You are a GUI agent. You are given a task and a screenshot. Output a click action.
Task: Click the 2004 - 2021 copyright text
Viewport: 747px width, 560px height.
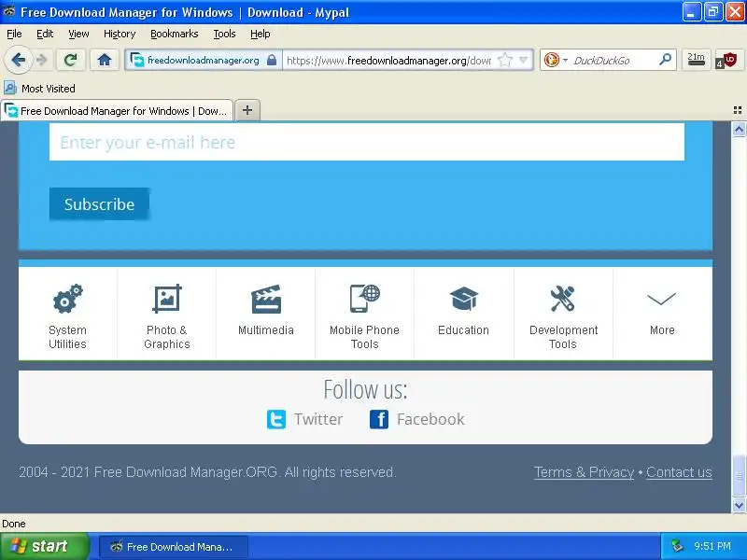pyautogui.click(x=207, y=472)
